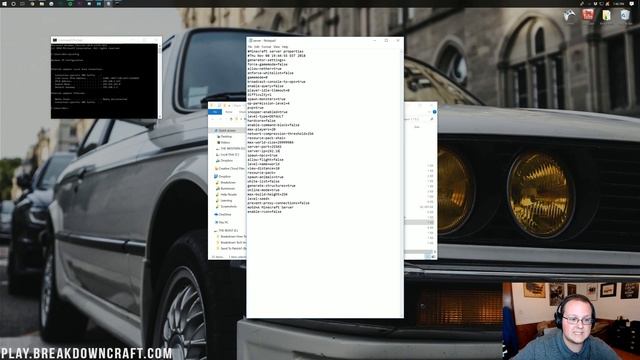640x360 pixels.
Task: Click the line 'difficulty=1' in Notepad
Action: coord(260,94)
